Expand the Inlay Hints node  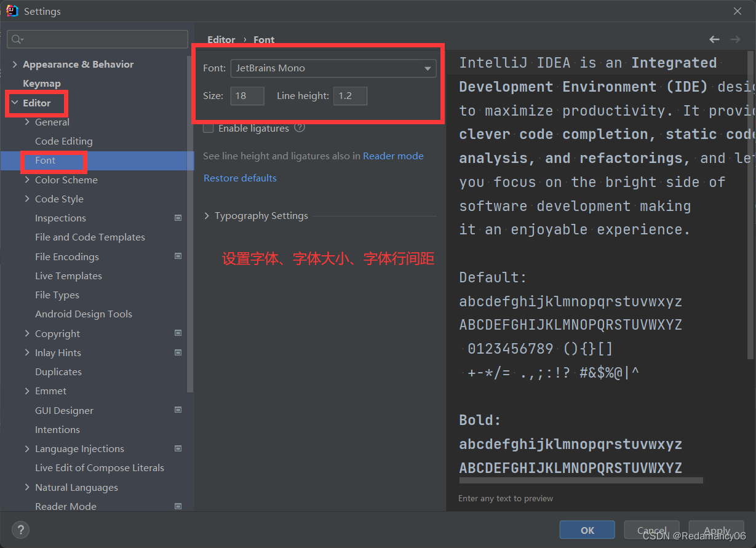click(x=27, y=352)
